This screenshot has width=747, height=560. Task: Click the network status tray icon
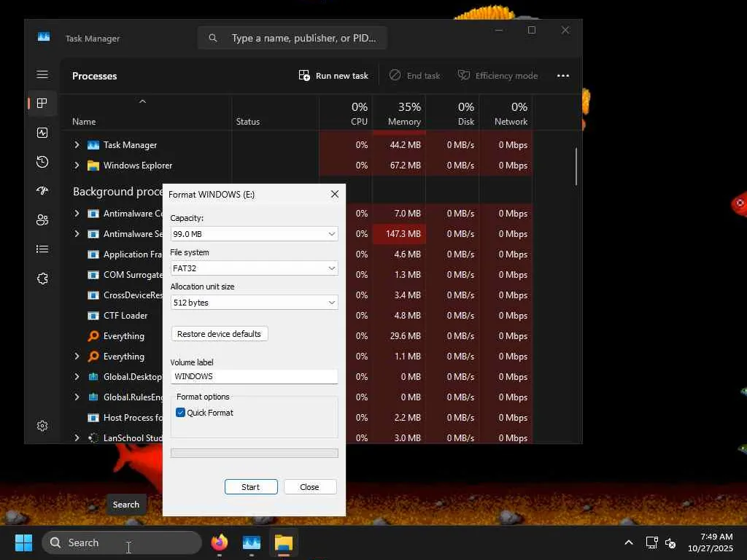tap(651, 542)
